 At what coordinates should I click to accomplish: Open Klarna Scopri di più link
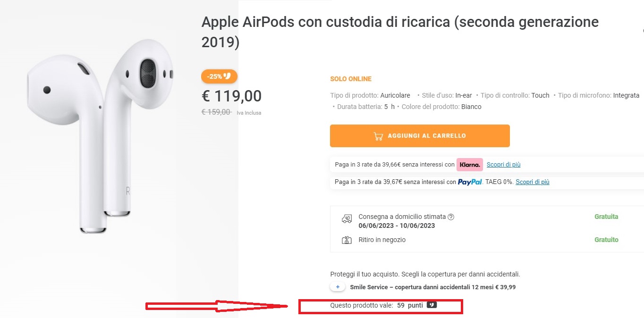click(x=503, y=165)
